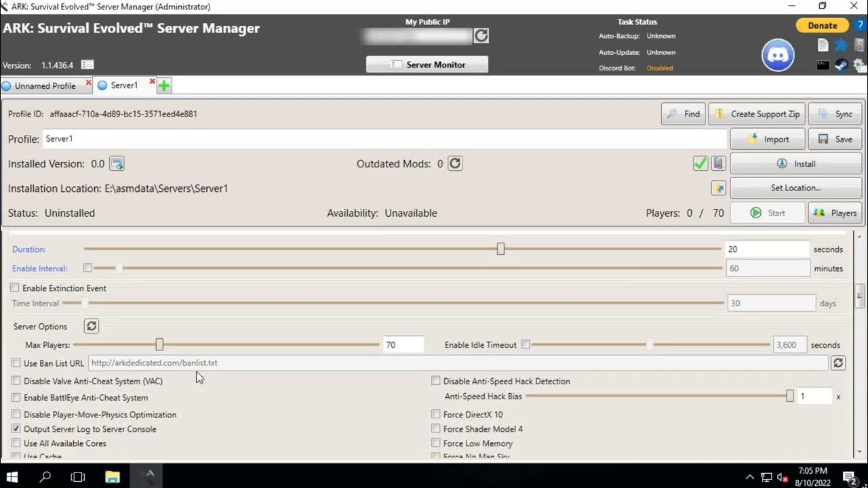Refresh the Outdated Mods count
This screenshot has width=868, height=488.
[x=455, y=163]
